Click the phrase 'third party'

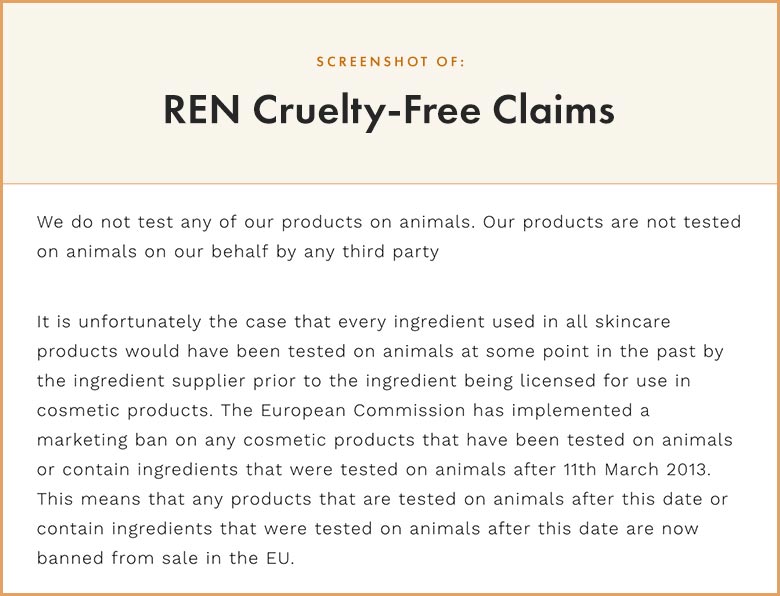click(390, 252)
